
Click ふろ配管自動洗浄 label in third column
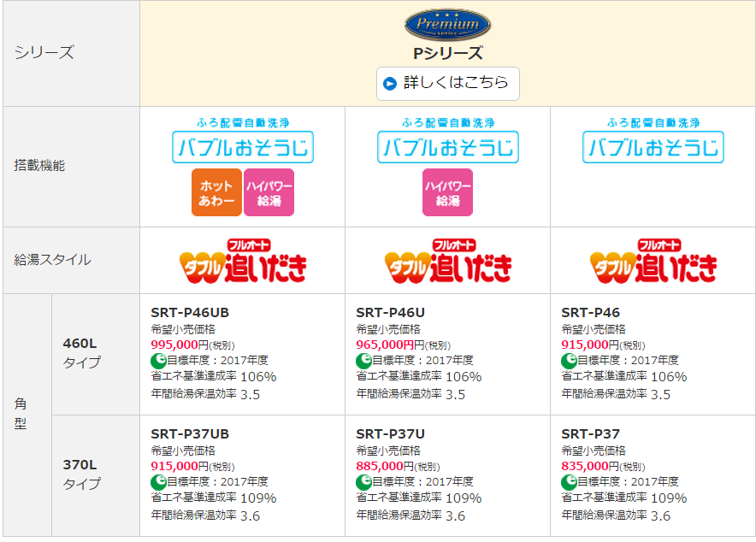coord(653,123)
